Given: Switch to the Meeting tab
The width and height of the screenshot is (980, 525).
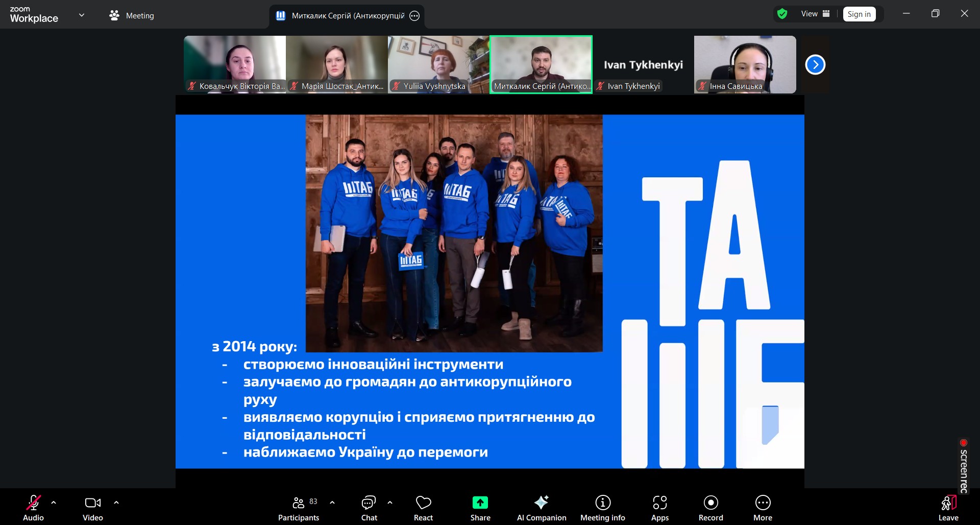Looking at the screenshot, I should 132,15.
